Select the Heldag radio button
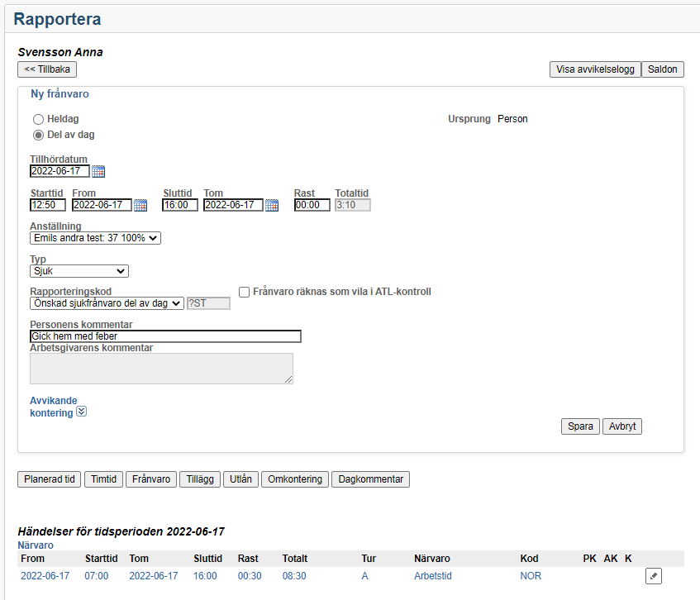Viewport: 700px width, 600px height. [x=38, y=120]
